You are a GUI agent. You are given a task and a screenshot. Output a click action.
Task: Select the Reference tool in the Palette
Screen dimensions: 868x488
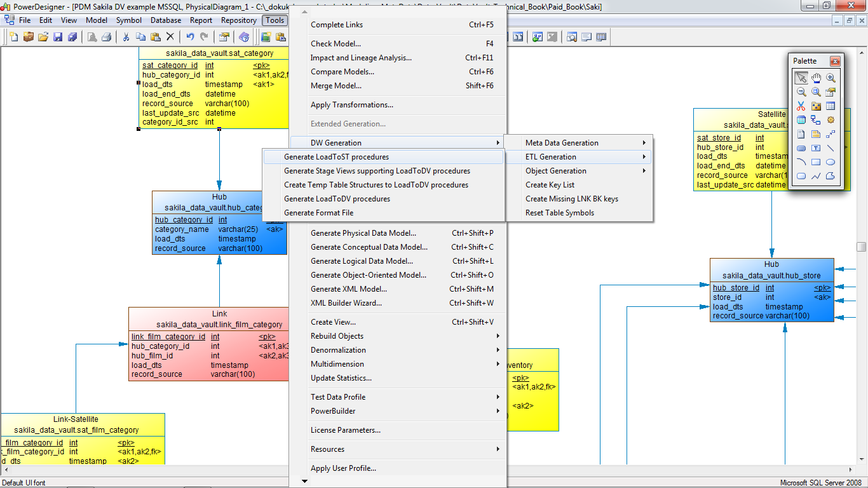(816, 120)
